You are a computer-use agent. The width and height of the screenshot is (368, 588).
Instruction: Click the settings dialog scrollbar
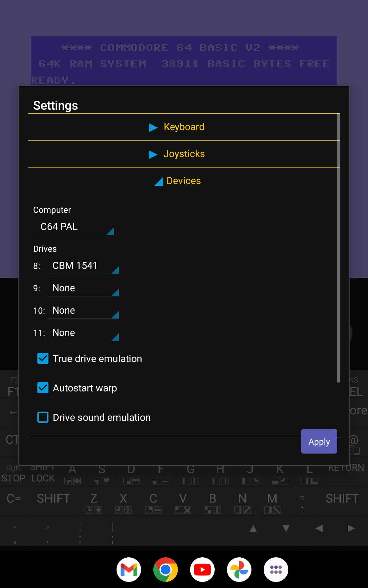tap(339, 248)
